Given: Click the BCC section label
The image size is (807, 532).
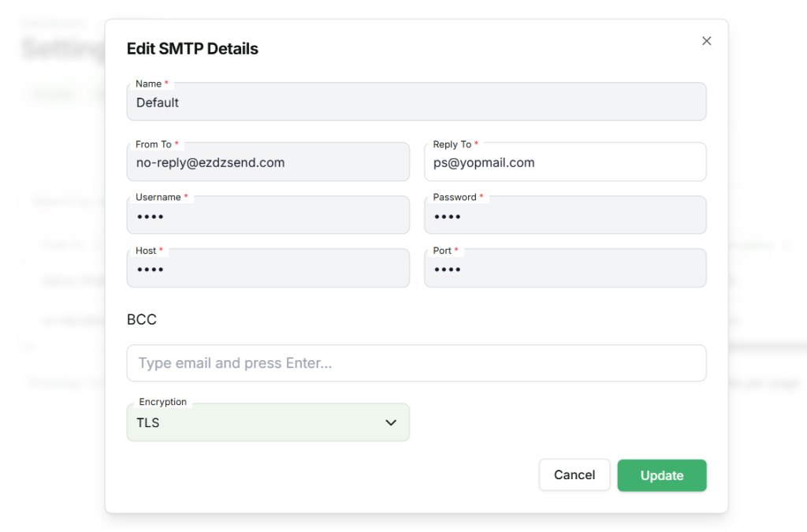Looking at the screenshot, I should (142, 320).
